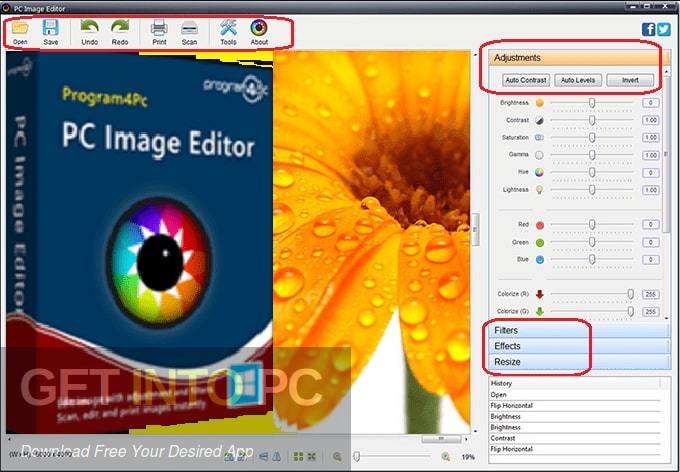
Task: Flip the image vertically in bottom bar
Action: point(263,456)
